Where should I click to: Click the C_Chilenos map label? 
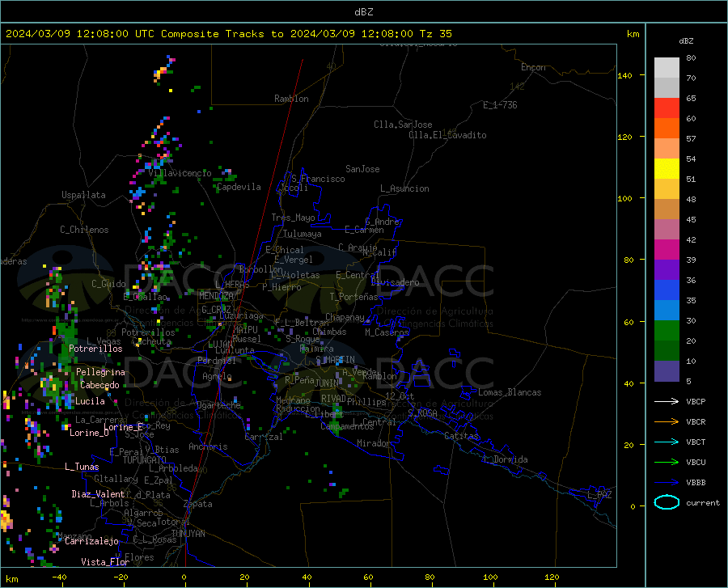click(84, 230)
